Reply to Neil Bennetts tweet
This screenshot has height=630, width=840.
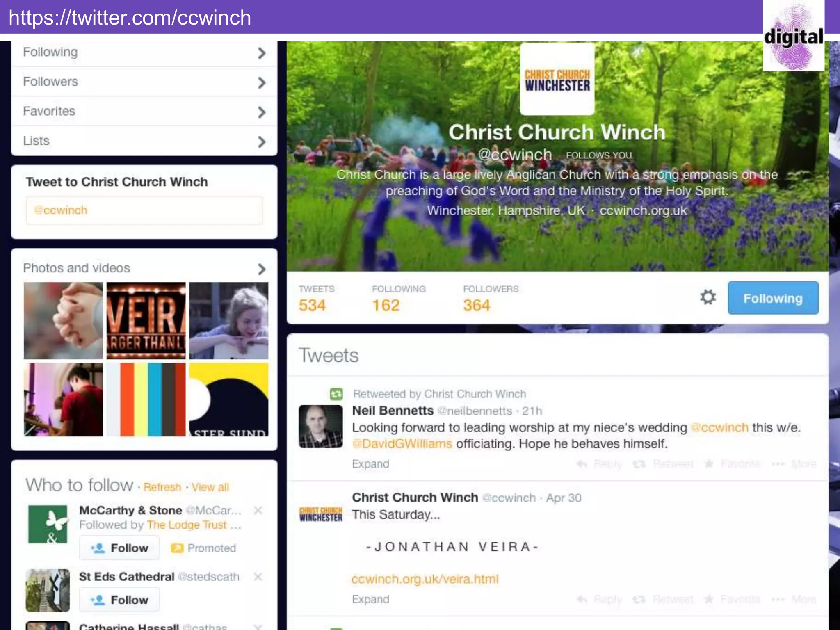pos(599,464)
